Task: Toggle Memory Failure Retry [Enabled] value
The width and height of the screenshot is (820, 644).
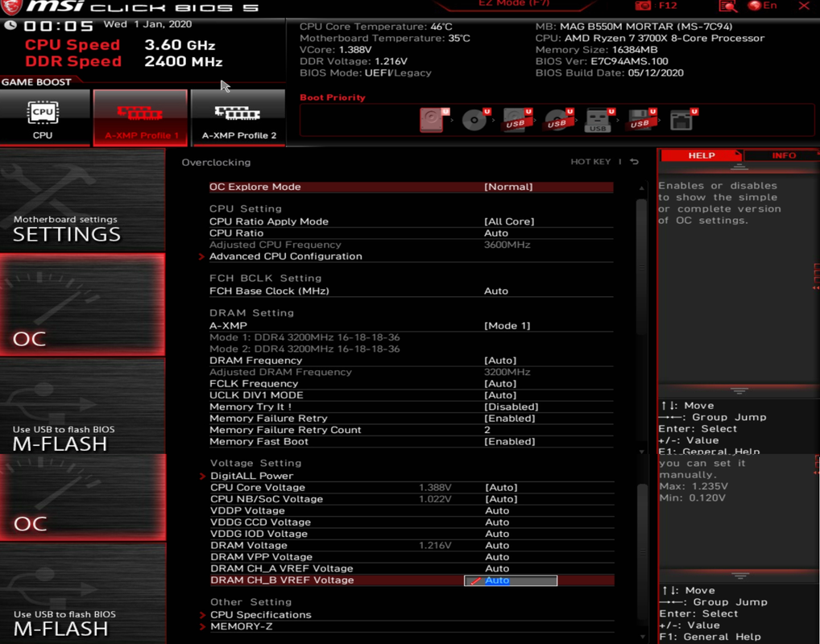Action: pyautogui.click(x=509, y=418)
